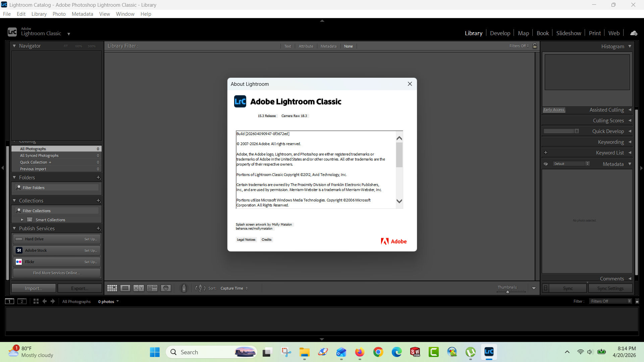The height and width of the screenshot is (362, 644).
Task: Click Filter Collections search field
Action: tap(57, 211)
